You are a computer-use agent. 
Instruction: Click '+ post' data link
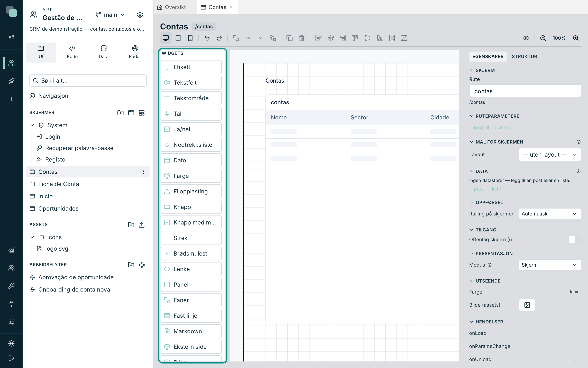477,189
